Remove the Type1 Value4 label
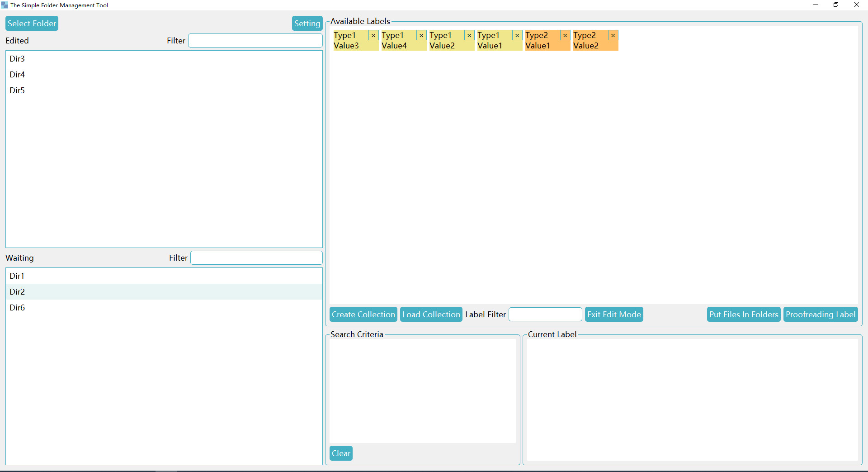 click(421, 35)
